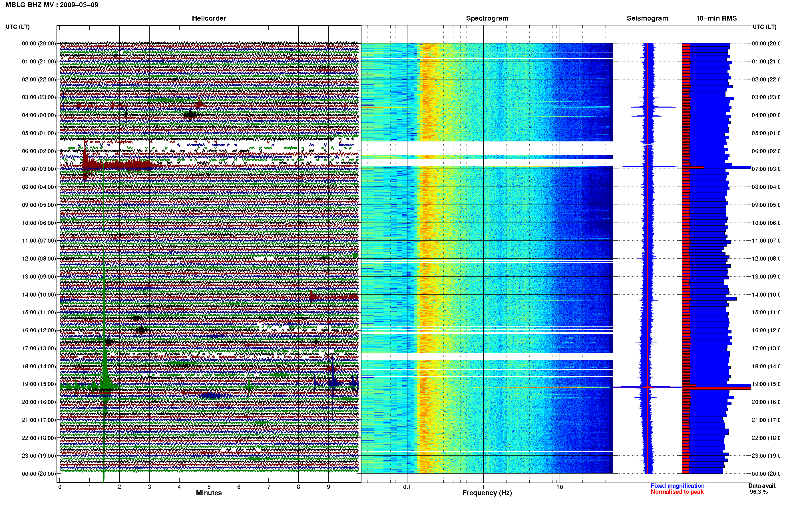Screen dimensions: 812x508
Task: Click the Frequency (Hz) axis label
Action: pyautogui.click(x=487, y=493)
